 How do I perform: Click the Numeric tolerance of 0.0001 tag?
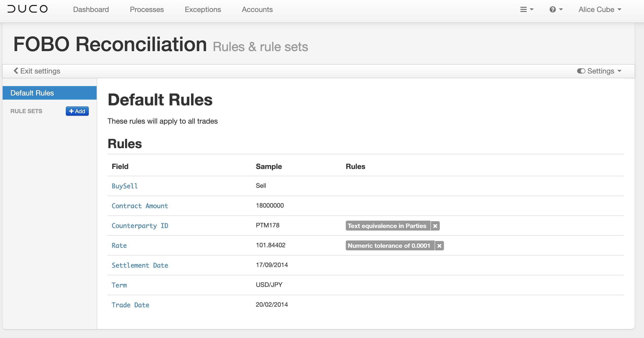click(390, 246)
